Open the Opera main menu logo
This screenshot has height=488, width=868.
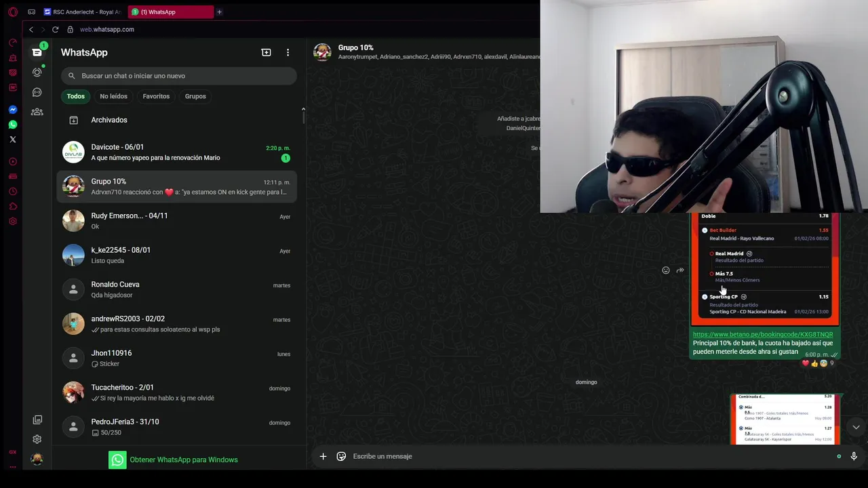point(12,12)
